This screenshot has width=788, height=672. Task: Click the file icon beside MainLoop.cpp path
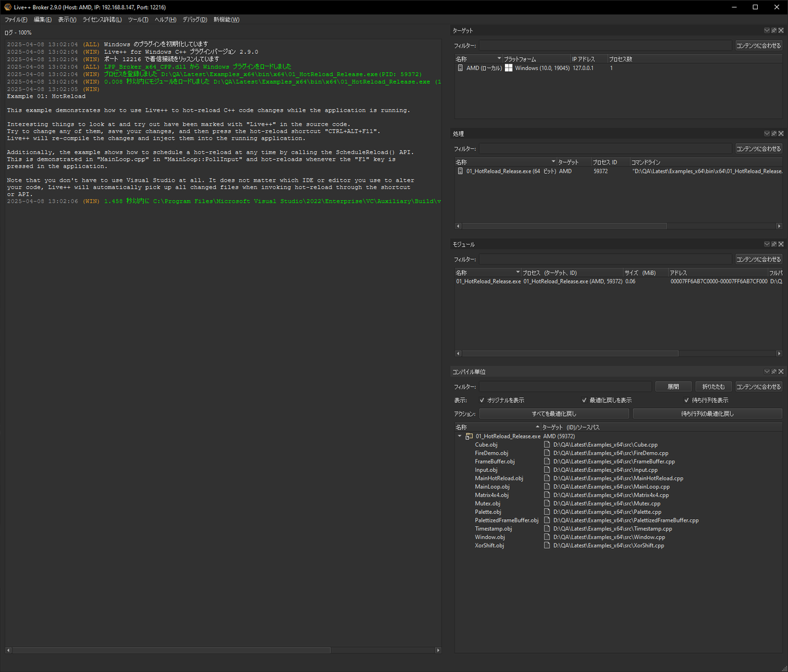[548, 486]
